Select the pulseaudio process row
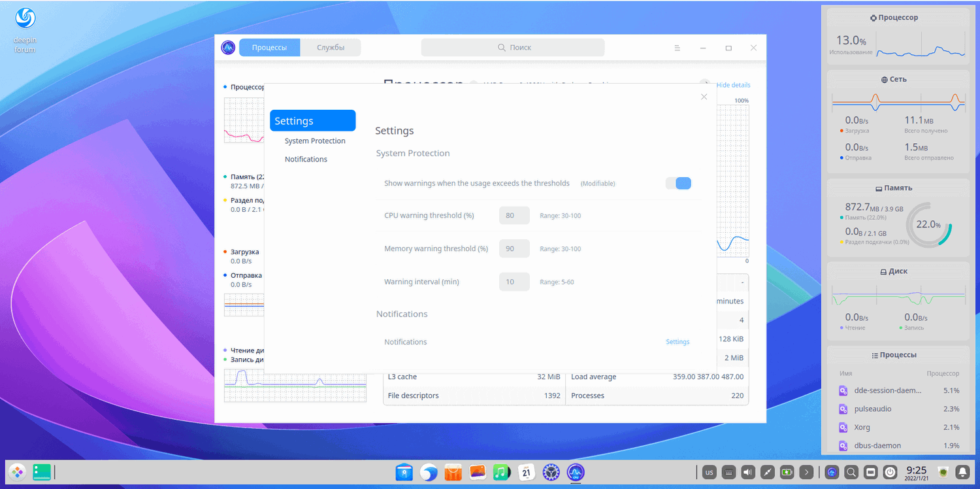The width and height of the screenshot is (980, 489). pos(899,409)
